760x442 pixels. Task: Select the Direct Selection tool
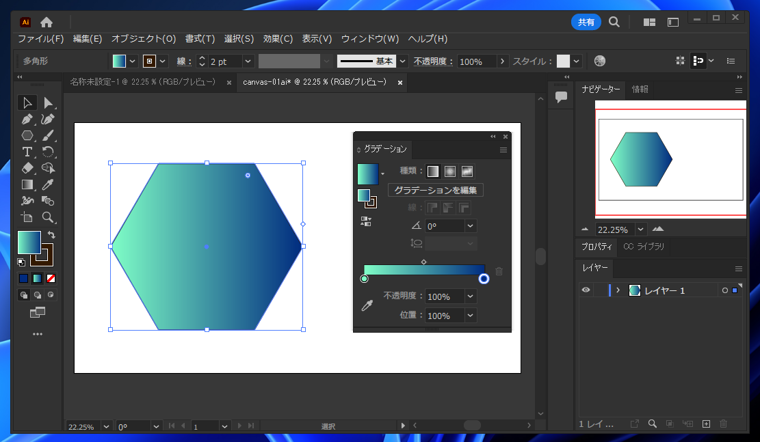pyautogui.click(x=47, y=103)
